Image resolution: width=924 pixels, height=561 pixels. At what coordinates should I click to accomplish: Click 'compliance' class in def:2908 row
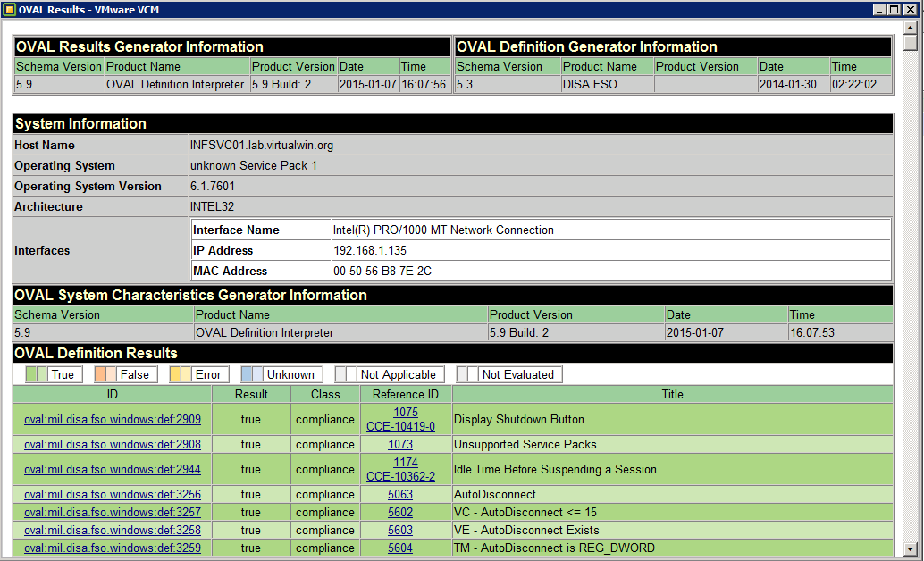tap(325, 444)
